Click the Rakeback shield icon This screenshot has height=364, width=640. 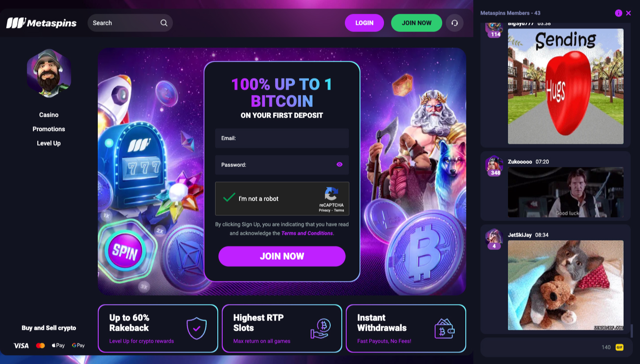(196, 328)
